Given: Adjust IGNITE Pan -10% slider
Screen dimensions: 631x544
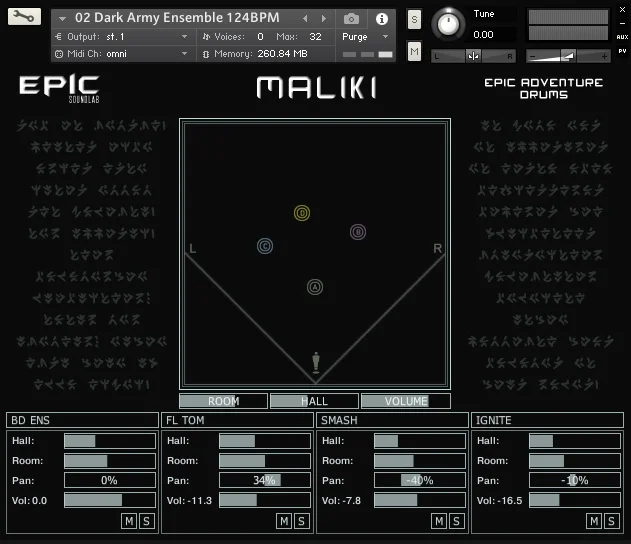Looking at the screenshot, I should 575,480.
